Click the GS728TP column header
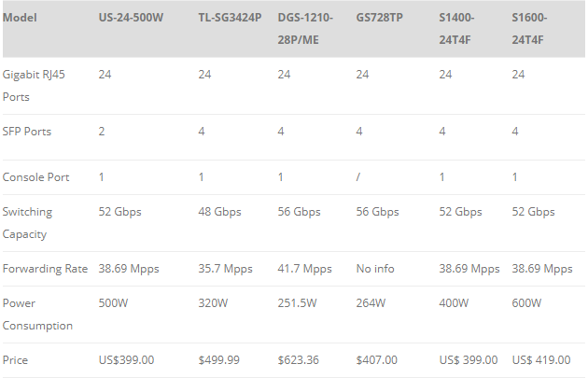588x378 pixels. tap(380, 18)
